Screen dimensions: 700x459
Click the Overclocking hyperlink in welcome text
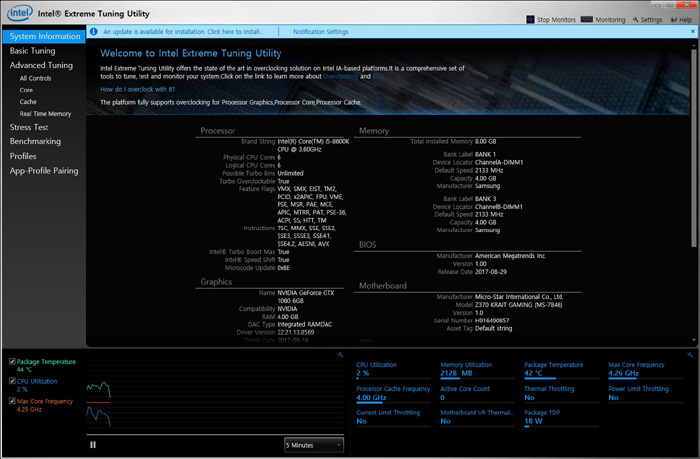[340, 76]
